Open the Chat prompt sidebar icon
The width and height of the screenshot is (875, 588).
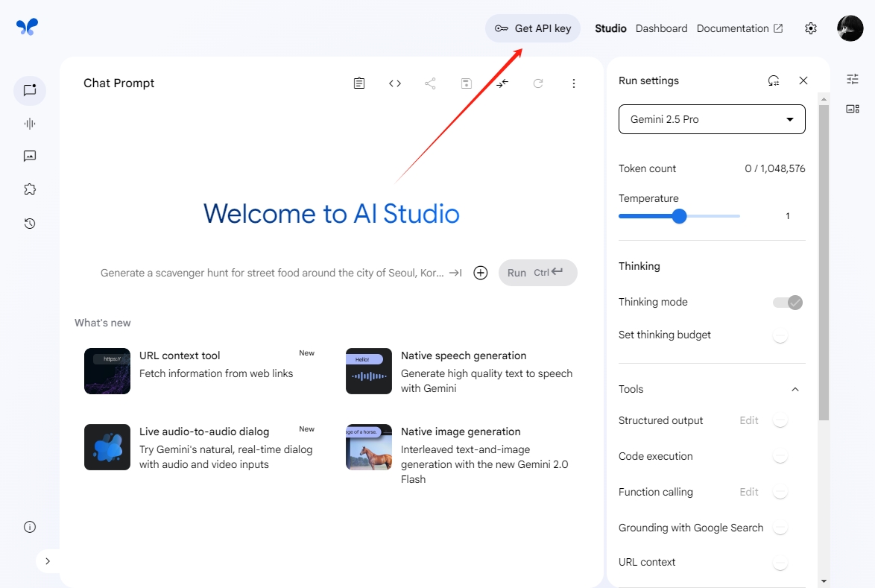pyautogui.click(x=30, y=90)
